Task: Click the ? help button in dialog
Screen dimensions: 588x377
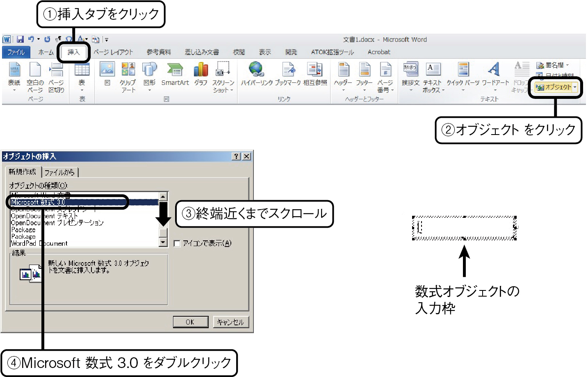Action: (236, 156)
